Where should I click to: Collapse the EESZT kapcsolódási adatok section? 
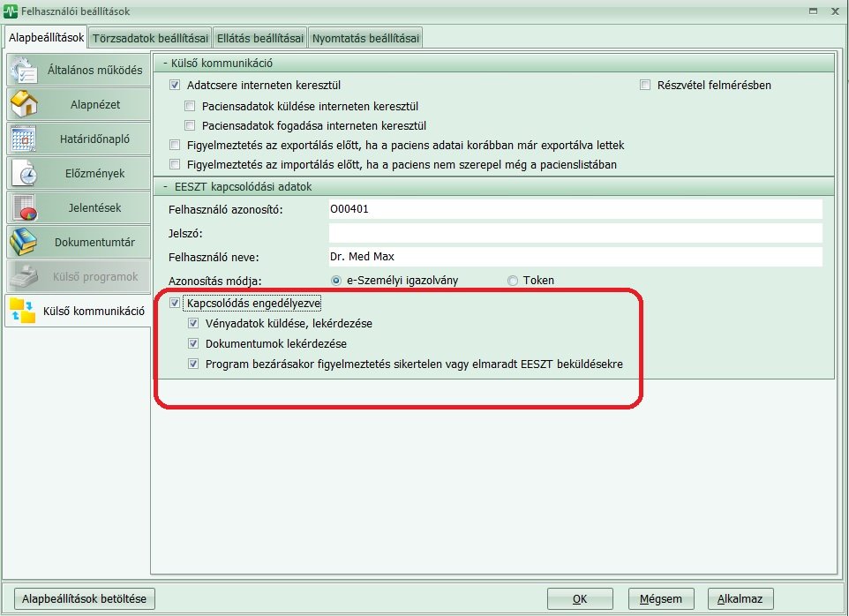[x=163, y=186]
